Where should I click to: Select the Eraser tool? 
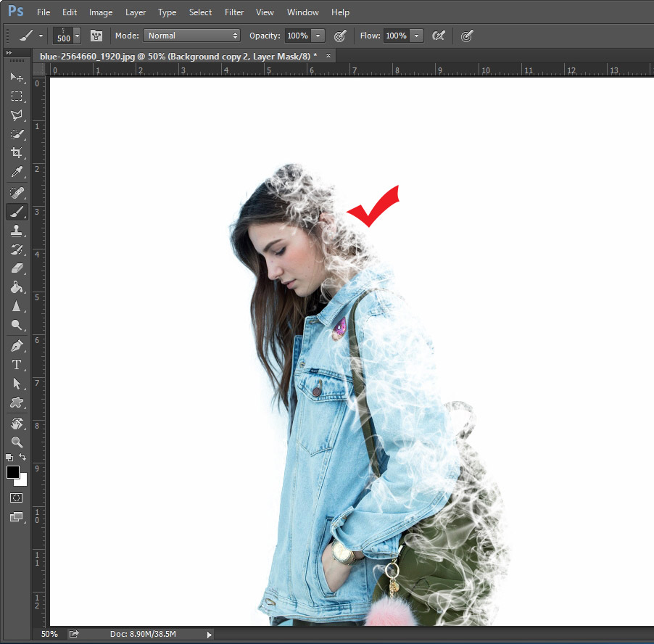coord(17,268)
